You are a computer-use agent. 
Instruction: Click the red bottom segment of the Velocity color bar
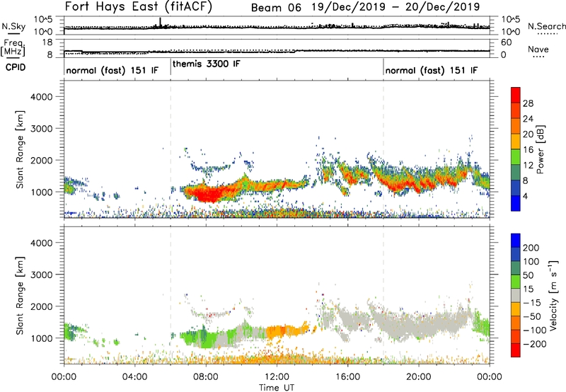point(516,350)
